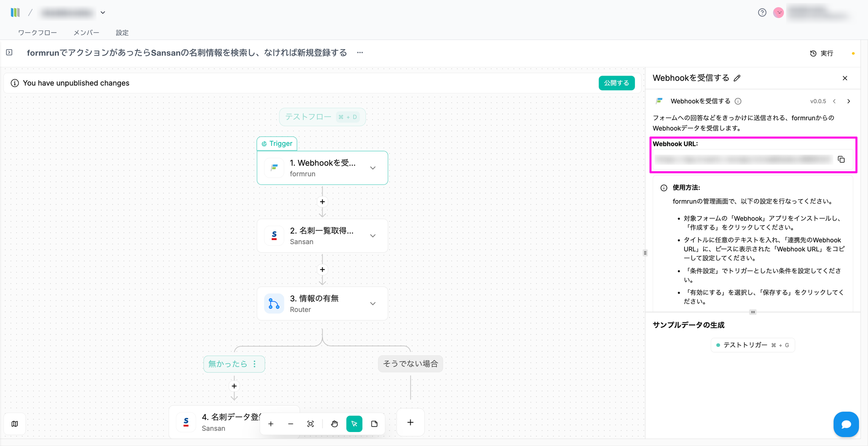Click the Router icon on step 3
The height and width of the screenshot is (446, 868).
(274, 304)
